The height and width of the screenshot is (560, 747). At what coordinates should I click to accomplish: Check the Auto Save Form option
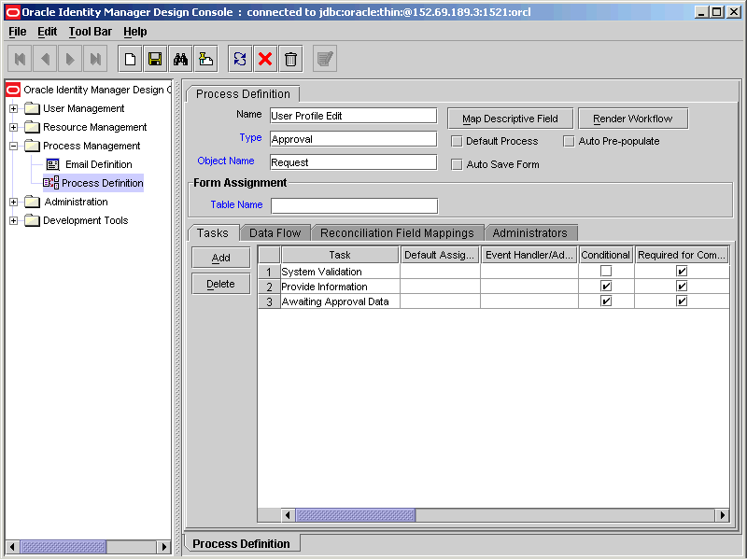point(457,164)
